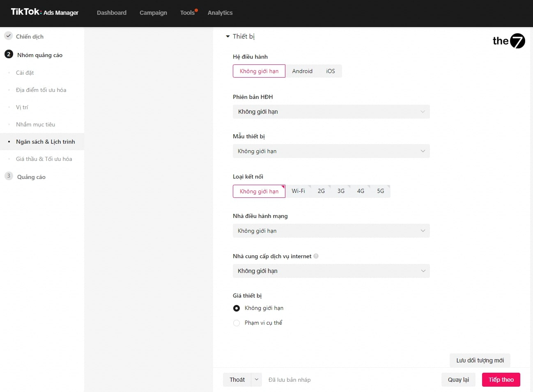Click the step 3 Quảng cáo icon
Viewport: 533px width, 392px height.
tap(9, 176)
